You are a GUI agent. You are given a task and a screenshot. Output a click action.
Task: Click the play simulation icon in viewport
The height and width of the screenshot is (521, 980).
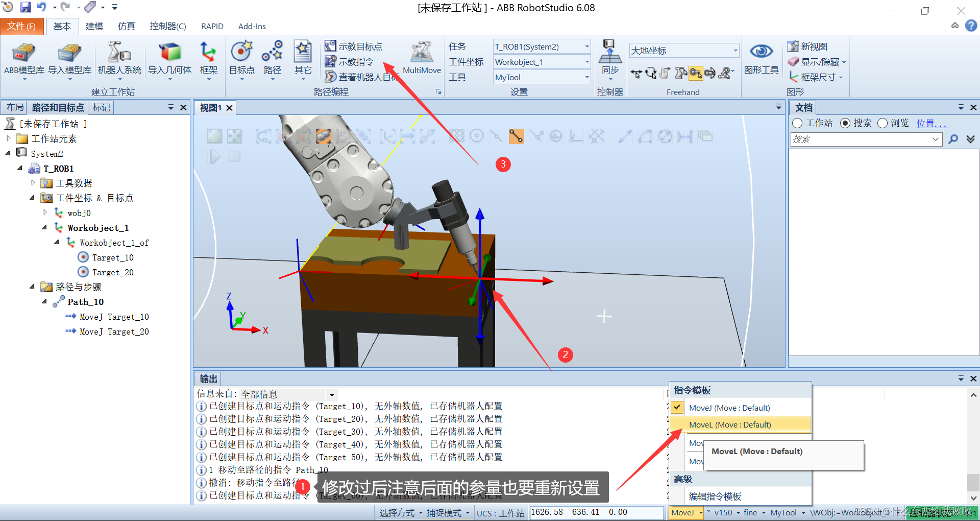(x=215, y=156)
